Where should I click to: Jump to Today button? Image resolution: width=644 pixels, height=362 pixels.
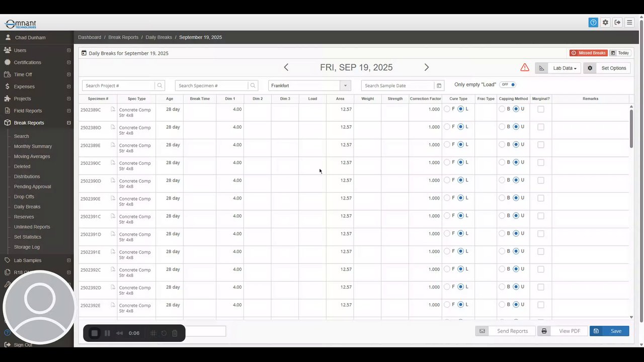[x=620, y=53]
